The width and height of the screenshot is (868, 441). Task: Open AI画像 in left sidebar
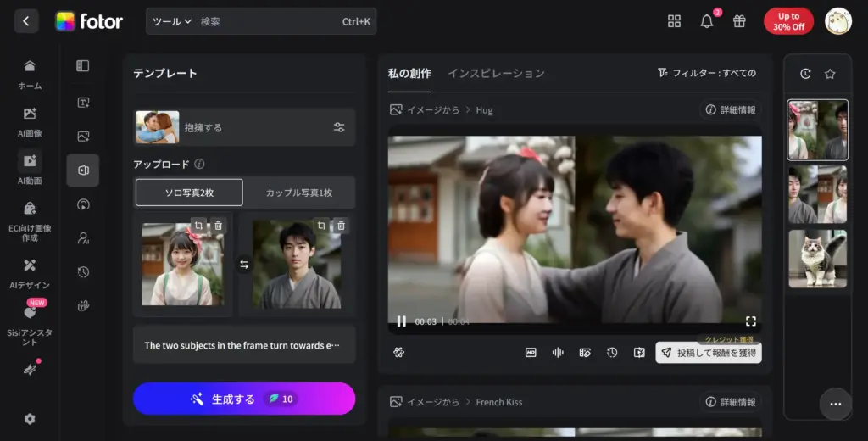coord(30,122)
